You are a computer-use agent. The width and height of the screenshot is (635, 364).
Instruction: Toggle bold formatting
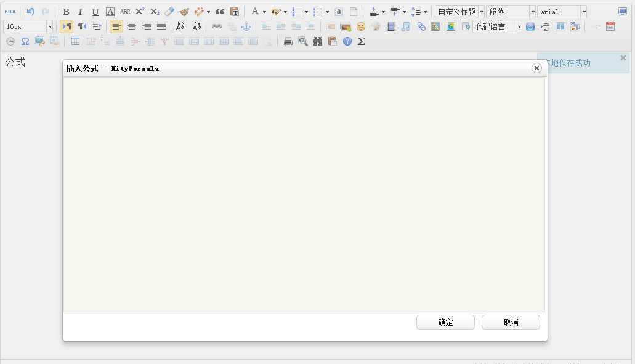tap(67, 12)
